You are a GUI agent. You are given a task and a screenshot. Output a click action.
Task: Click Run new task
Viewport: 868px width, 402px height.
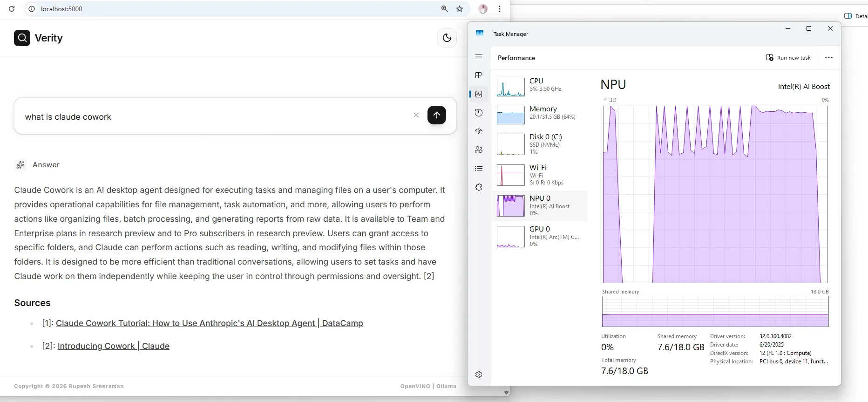[788, 58]
